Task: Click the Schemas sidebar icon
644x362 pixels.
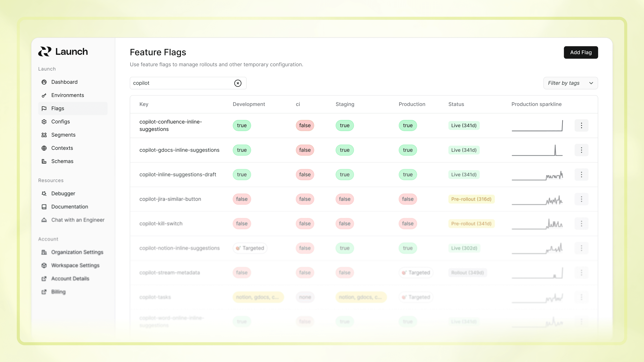Action: click(x=44, y=161)
